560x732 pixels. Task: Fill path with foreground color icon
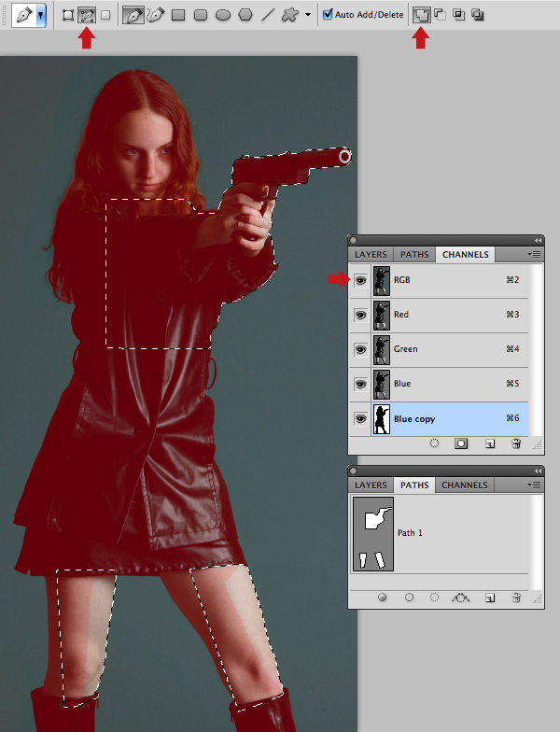[x=383, y=598]
